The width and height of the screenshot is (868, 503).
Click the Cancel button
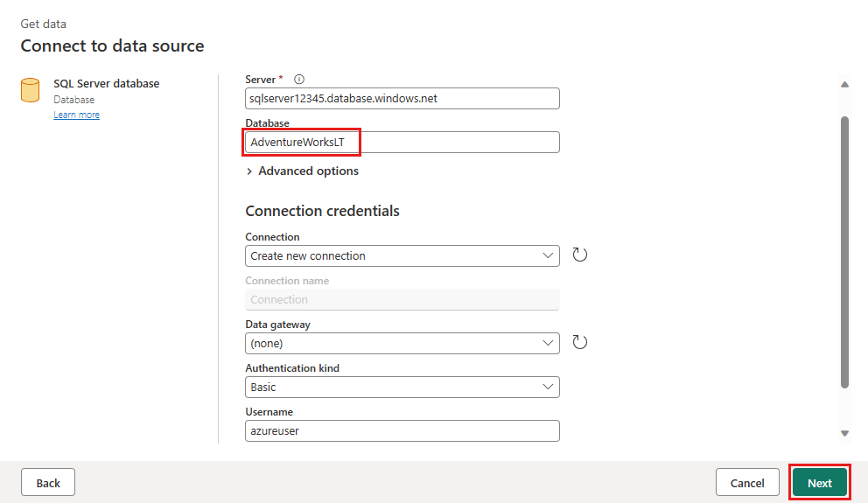pos(746,483)
